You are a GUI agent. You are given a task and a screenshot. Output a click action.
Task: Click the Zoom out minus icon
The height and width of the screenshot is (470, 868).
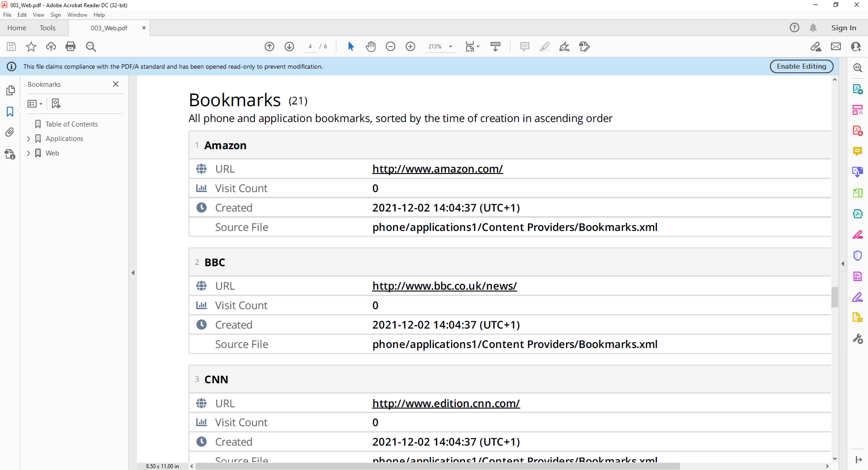click(x=391, y=47)
